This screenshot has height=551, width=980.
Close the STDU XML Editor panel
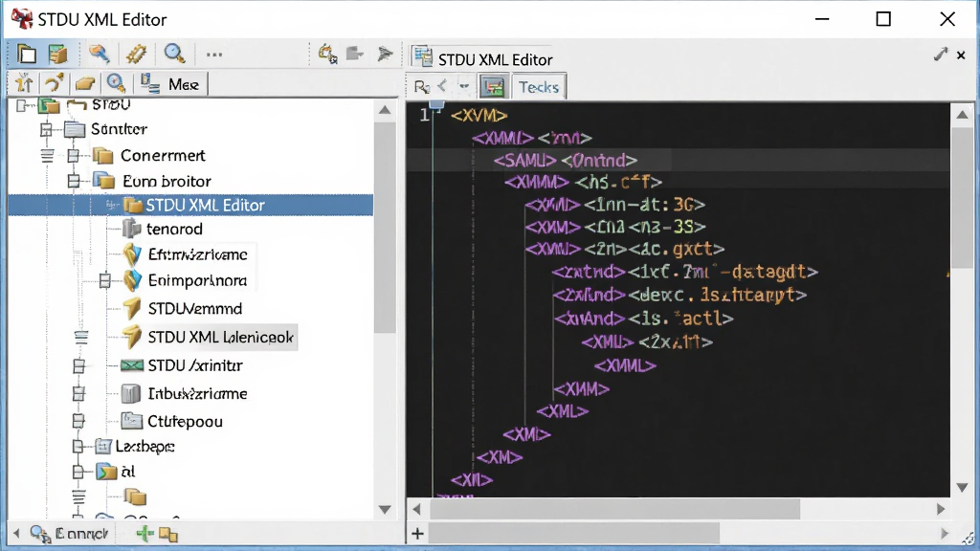[x=961, y=55]
